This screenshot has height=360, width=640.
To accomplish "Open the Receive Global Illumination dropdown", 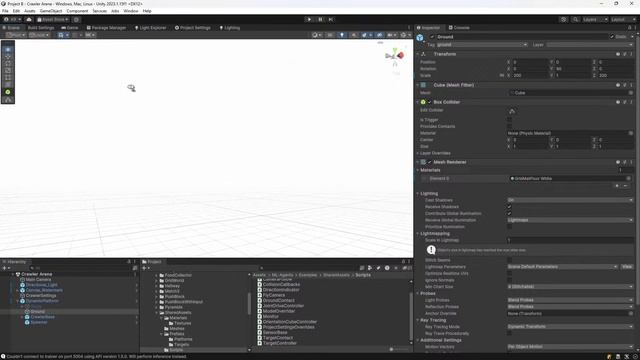I will coord(570,220).
